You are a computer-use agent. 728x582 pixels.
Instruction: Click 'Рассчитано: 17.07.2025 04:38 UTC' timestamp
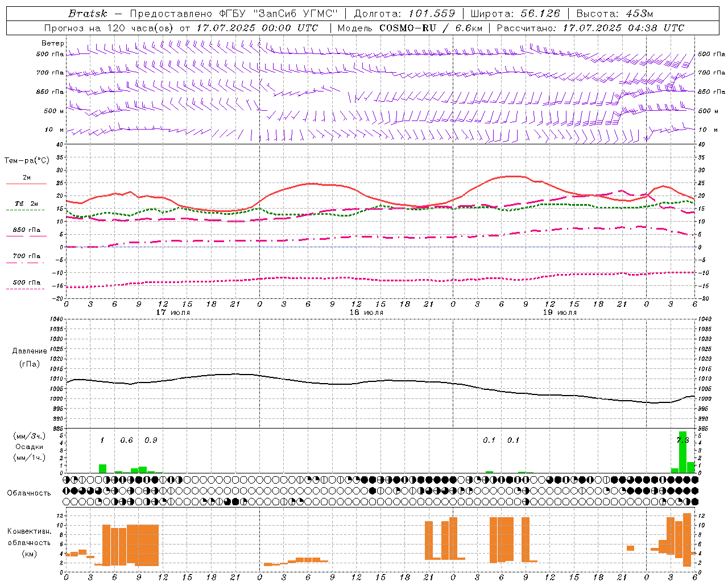click(x=590, y=28)
